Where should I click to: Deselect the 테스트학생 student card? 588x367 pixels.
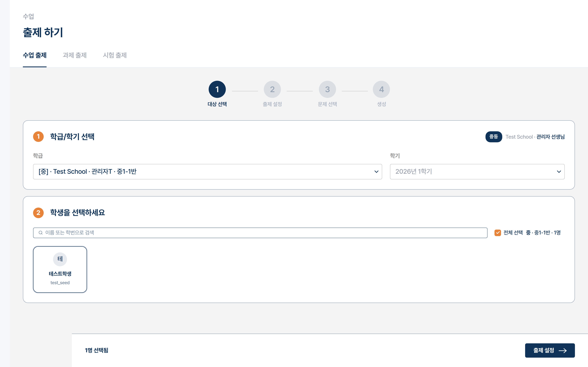60,269
